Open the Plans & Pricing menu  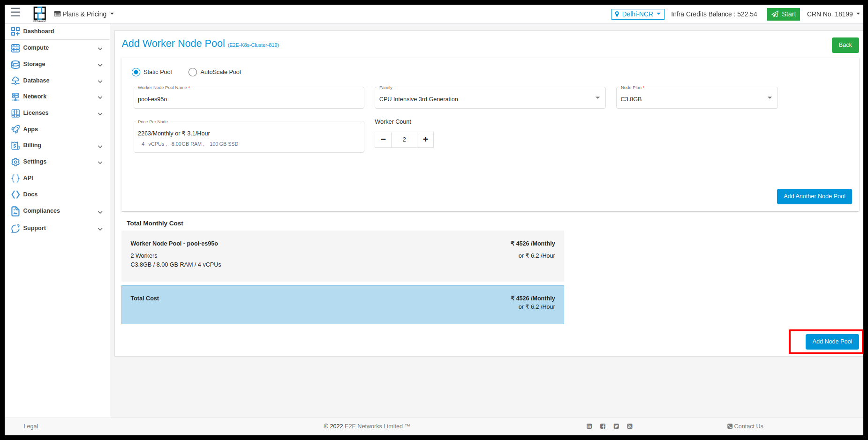pyautogui.click(x=84, y=14)
